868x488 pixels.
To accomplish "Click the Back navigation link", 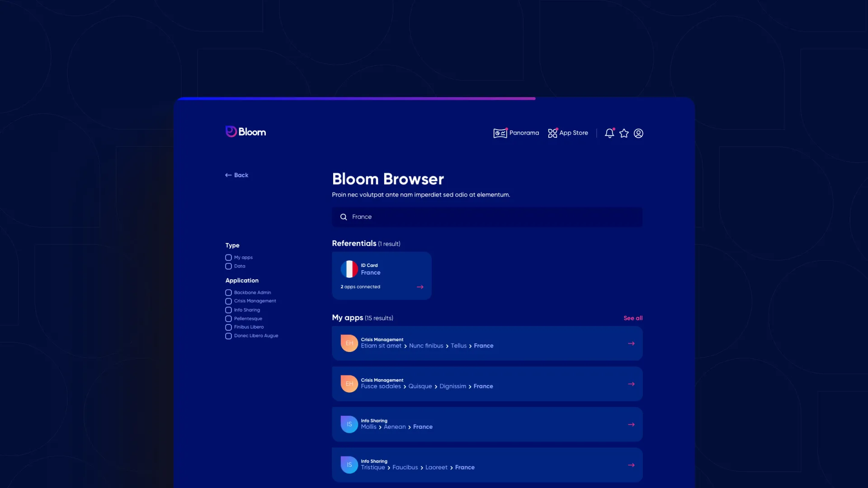I will click(x=237, y=175).
